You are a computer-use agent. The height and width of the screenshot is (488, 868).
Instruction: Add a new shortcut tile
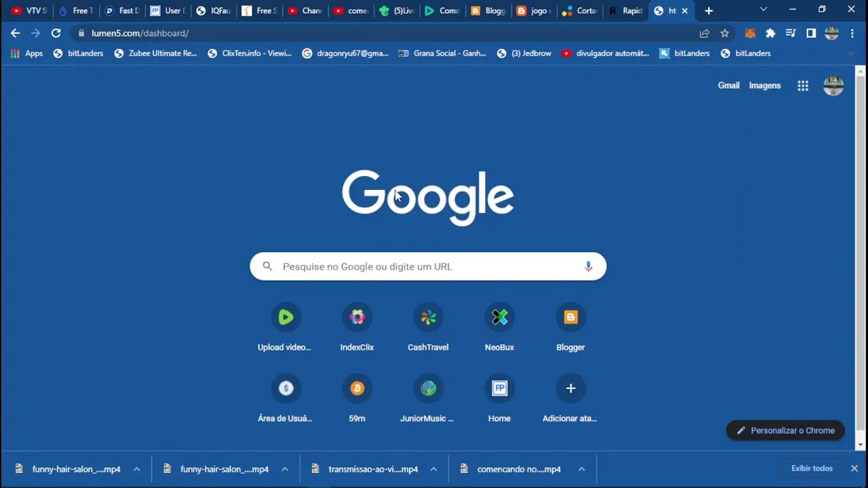(570, 399)
